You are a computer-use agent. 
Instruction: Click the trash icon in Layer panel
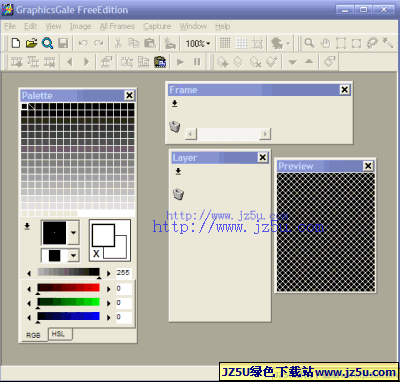click(178, 194)
